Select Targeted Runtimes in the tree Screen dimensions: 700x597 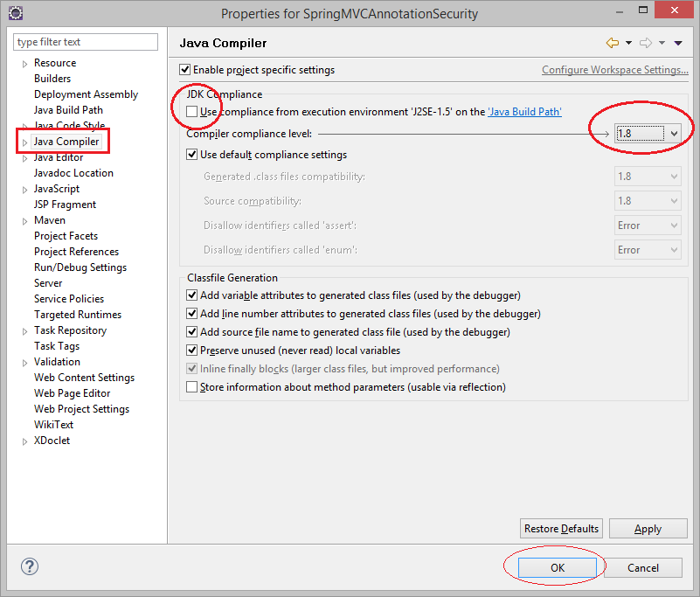tap(78, 315)
